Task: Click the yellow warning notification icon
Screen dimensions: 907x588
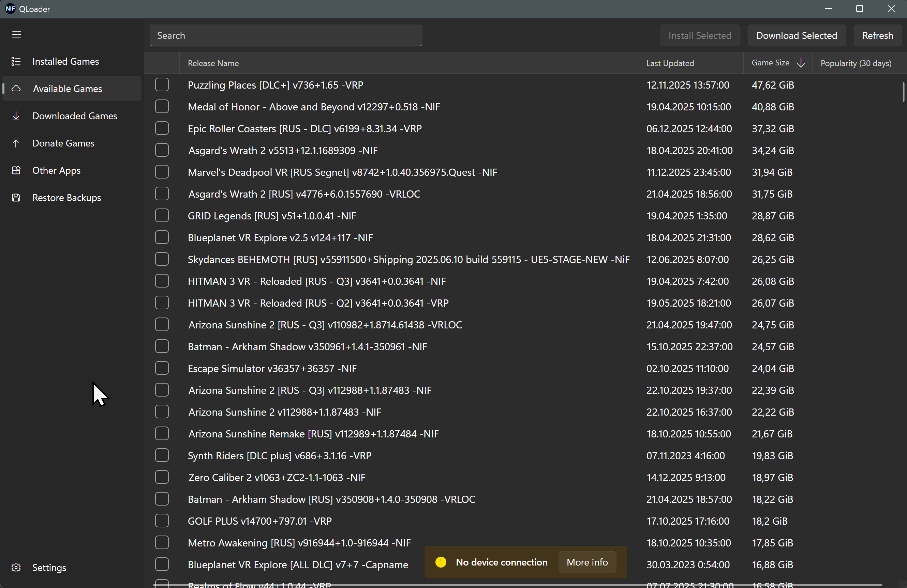Action: click(441, 562)
